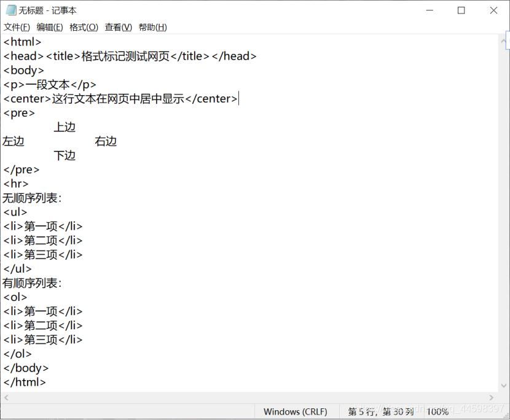The image size is (510, 420).
Task: Open the 格式(O) menu
Action: tap(84, 27)
